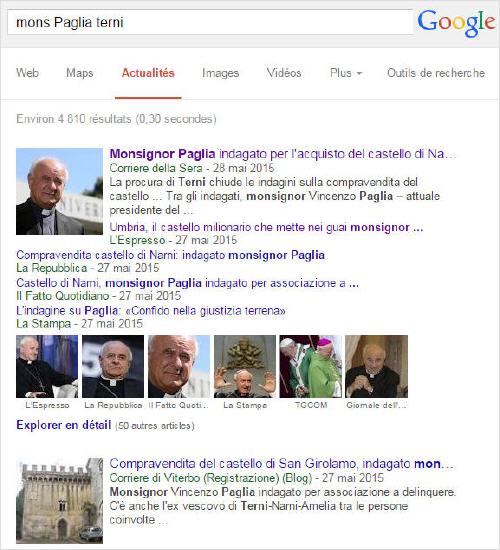Focus the search box containing mons Paglia terni
The width and height of the screenshot is (500, 550).
pyautogui.click(x=210, y=22)
